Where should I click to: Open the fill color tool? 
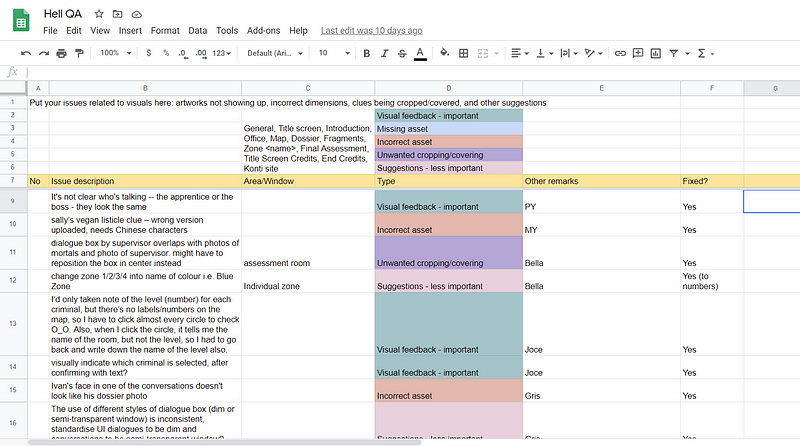(x=445, y=53)
